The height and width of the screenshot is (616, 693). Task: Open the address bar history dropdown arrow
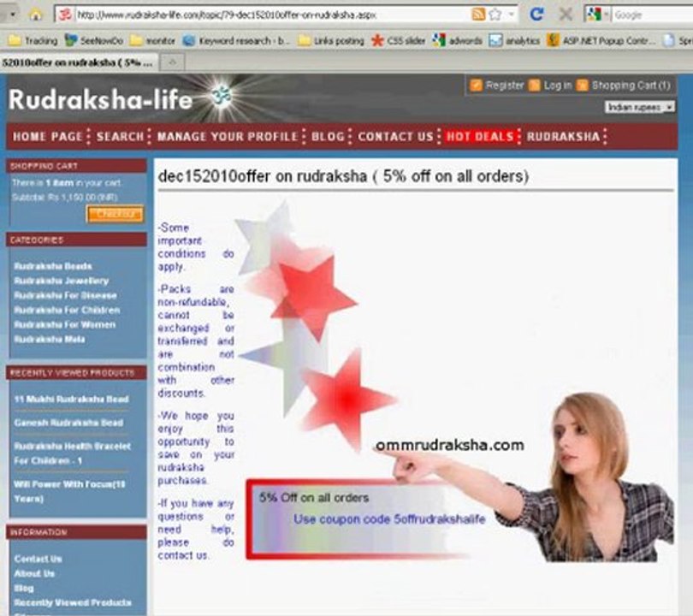click(x=512, y=15)
